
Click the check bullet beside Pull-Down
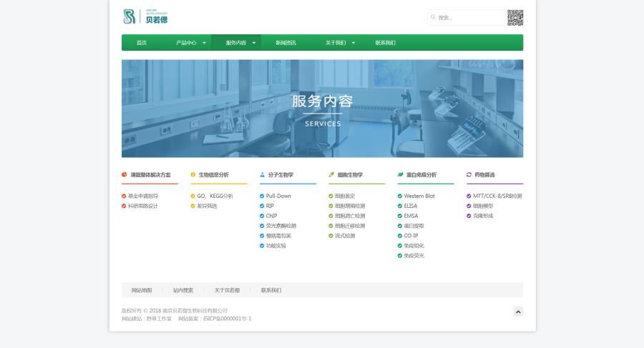(262, 196)
